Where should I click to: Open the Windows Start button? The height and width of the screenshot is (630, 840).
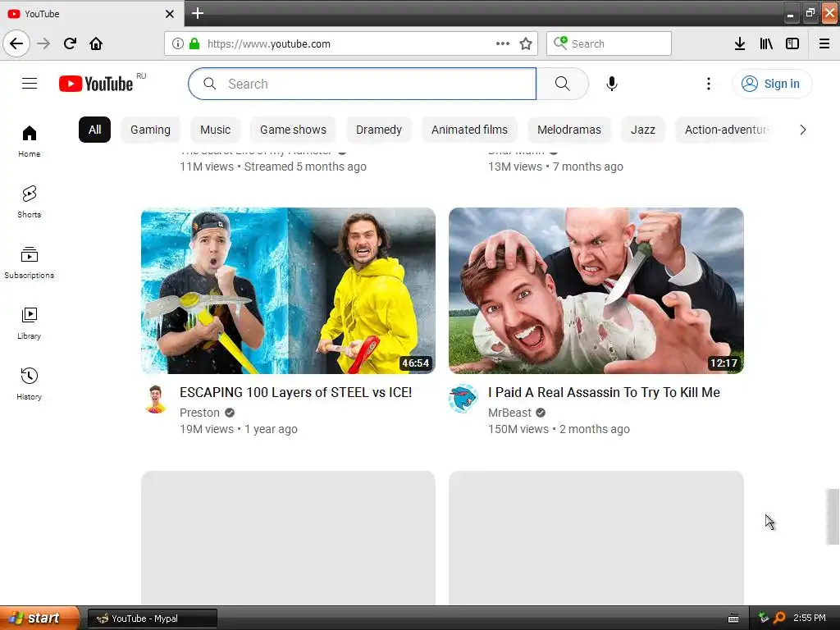click(39, 618)
